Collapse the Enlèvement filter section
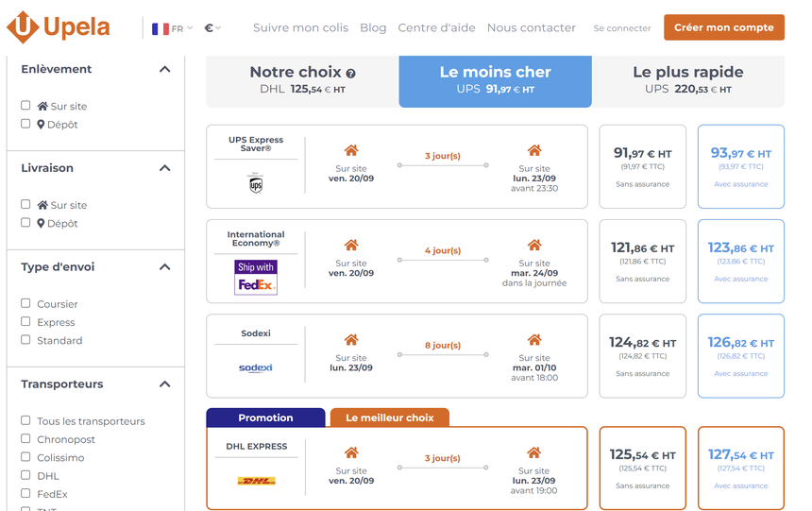Viewport: 812px width, 511px height. 164,69
